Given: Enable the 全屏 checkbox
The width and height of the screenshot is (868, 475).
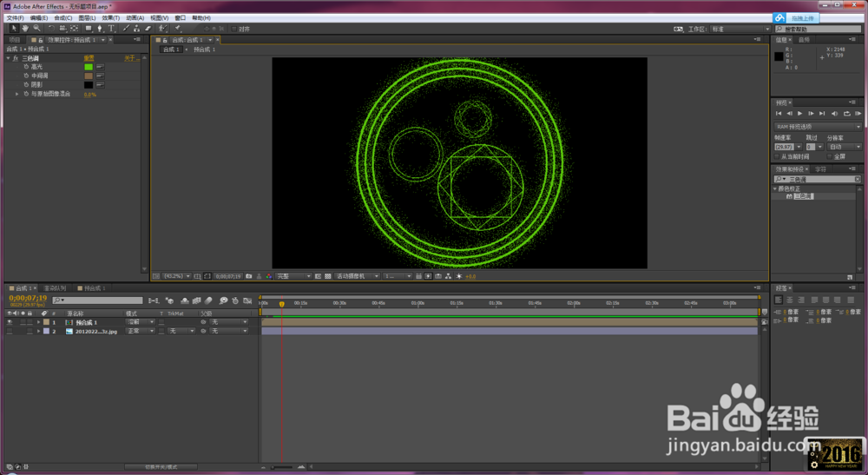Looking at the screenshot, I should coord(830,156).
